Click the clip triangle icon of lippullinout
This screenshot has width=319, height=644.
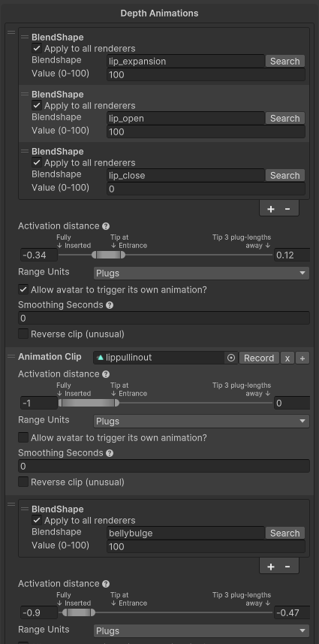click(100, 358)
